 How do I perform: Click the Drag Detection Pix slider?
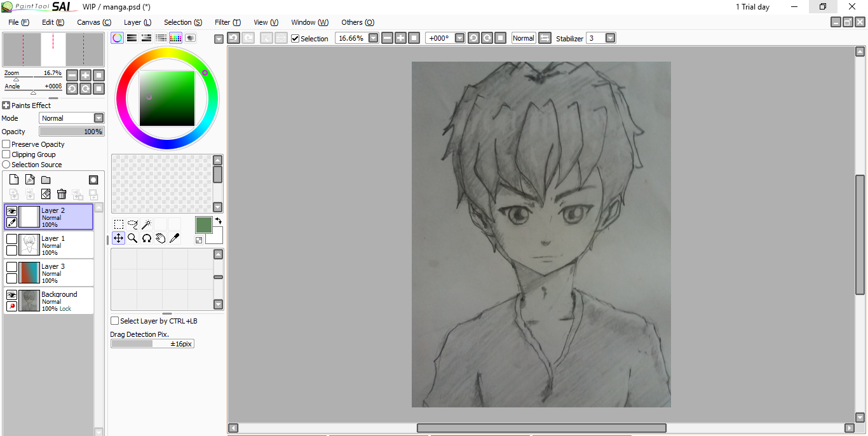coord(153,344)
